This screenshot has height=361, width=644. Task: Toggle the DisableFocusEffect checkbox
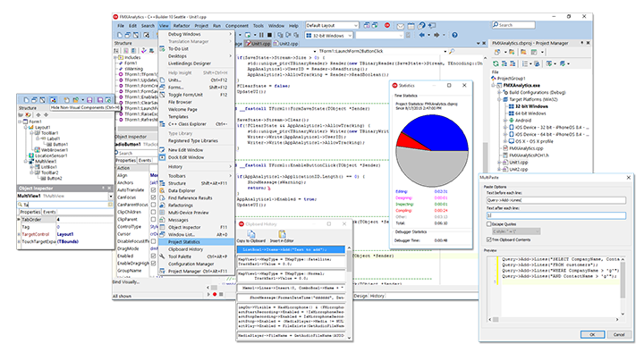click(153, 241)
